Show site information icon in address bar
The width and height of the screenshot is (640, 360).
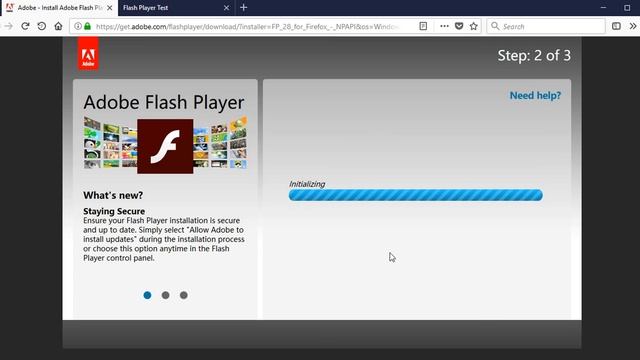point(78,26)
